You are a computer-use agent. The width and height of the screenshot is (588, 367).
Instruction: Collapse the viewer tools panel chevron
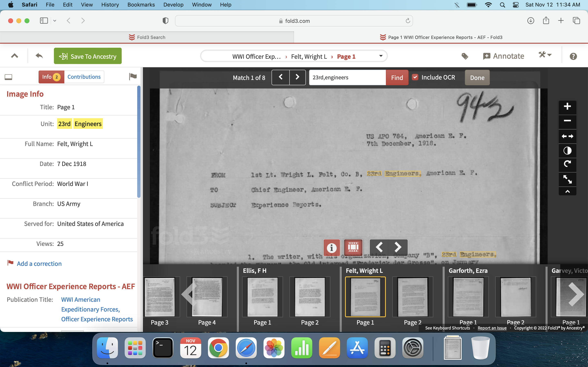tap(567, 191)
